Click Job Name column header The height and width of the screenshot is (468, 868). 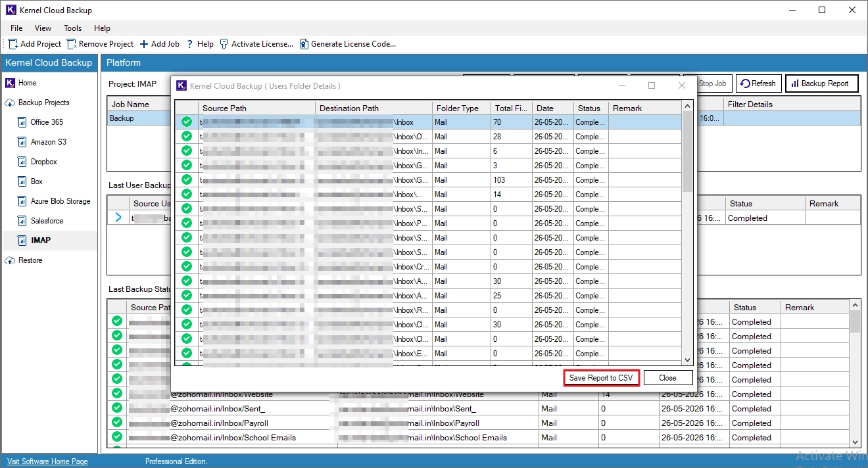[138, 104]
